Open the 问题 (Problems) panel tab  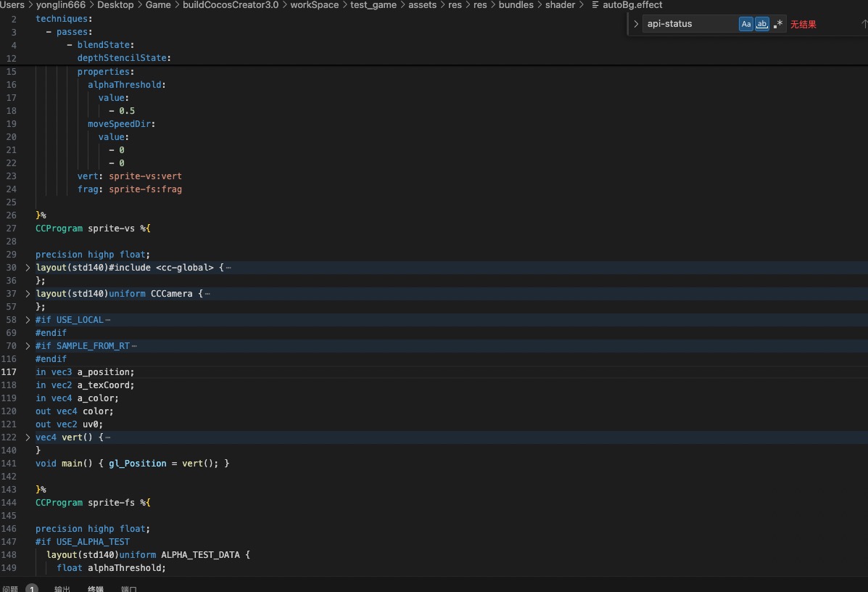[x=10, y=589]
